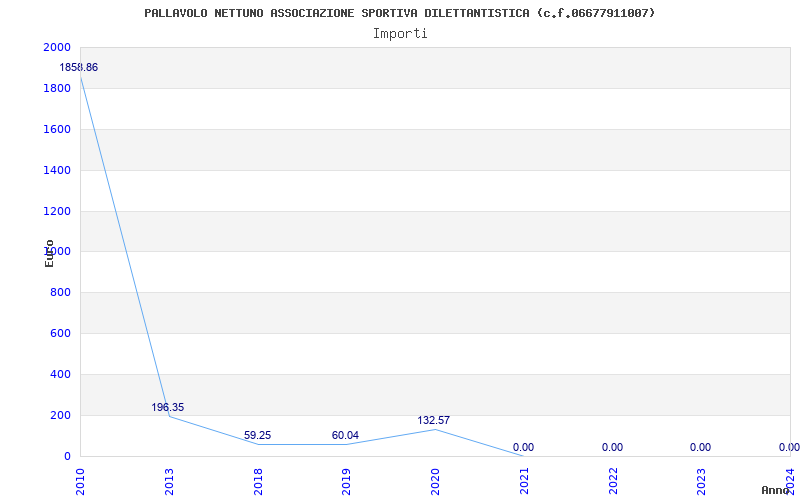Image resolution: width=800 pixels, height=500 pixels.
Task: Click the 2018 x-axis year label
Action: click(x=258, y=482)
